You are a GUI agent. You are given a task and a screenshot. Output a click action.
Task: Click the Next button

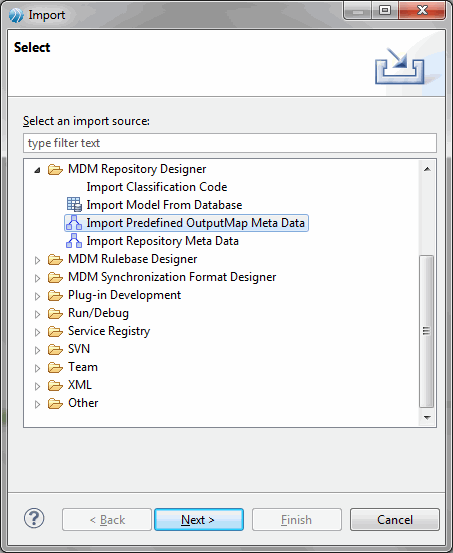pos(199,519)
